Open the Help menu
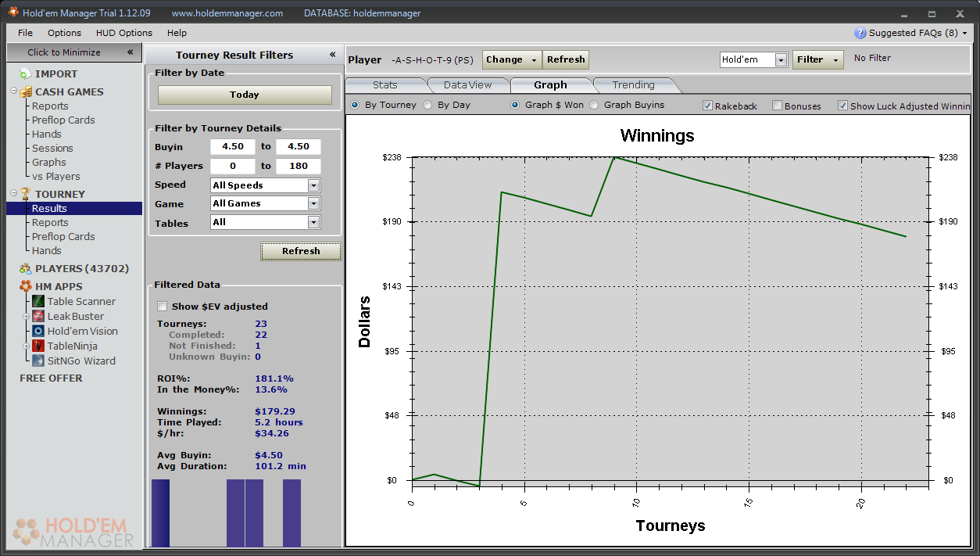 pyautogui.click(x=177, y=33)
